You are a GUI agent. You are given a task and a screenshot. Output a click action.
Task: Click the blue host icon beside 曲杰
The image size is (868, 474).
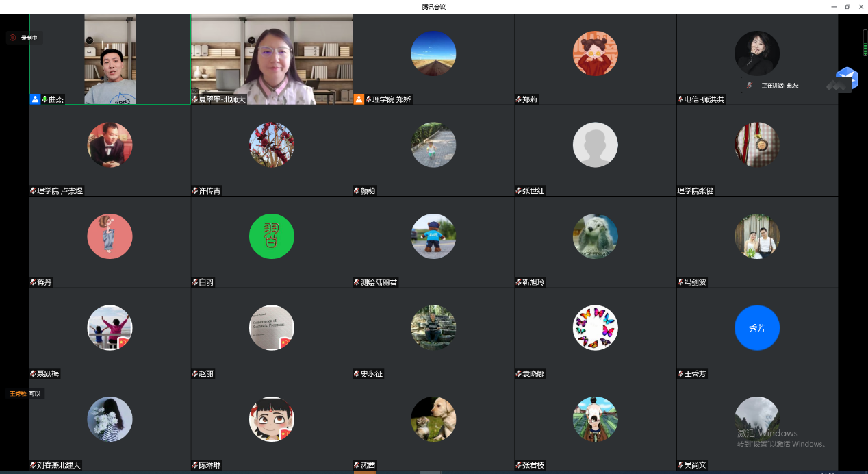point(35,99)
